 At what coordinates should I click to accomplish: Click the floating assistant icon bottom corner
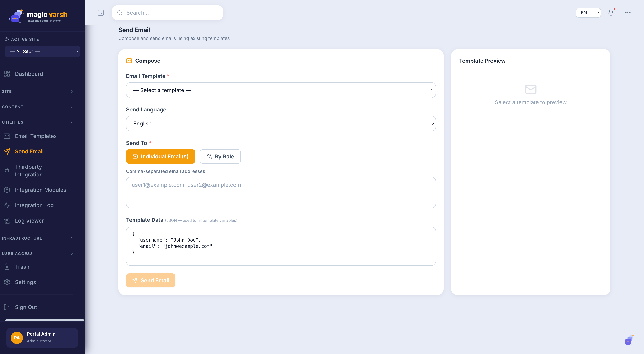point(628,340)
